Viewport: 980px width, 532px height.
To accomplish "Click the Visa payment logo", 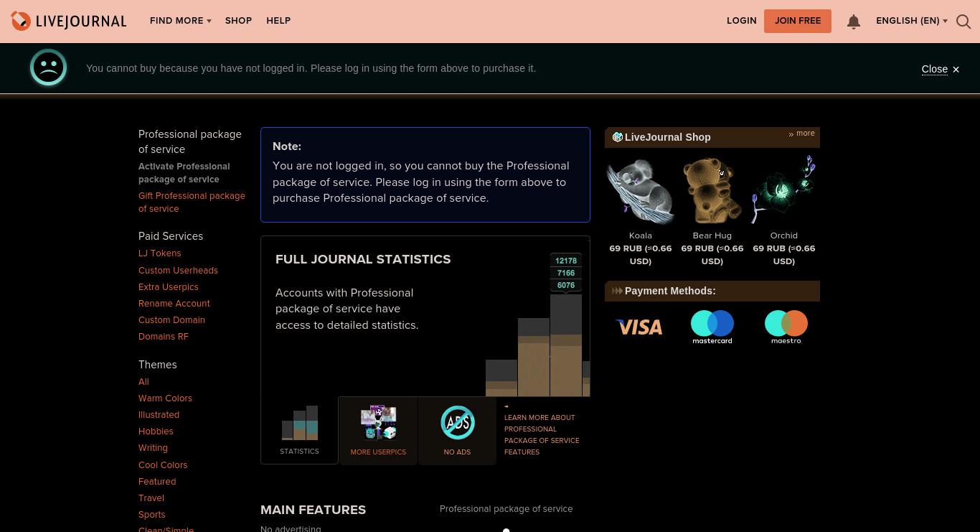I will click(x=639, y=327).
